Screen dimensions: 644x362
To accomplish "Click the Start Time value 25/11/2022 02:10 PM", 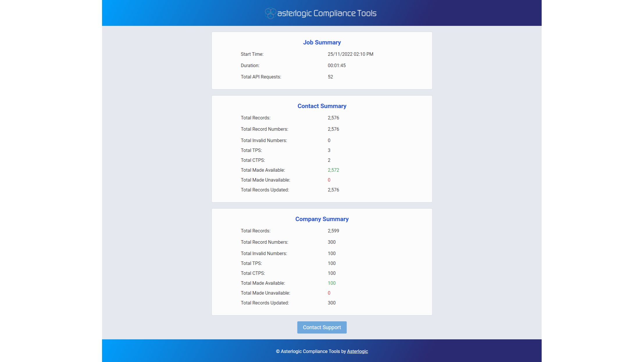I will click(x=350, y=54).
